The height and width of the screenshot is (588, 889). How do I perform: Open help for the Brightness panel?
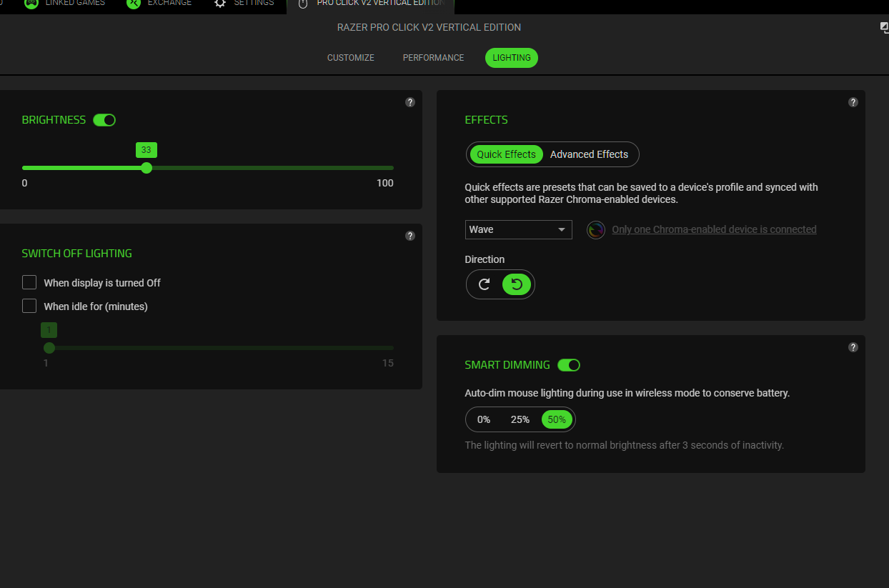(x=410, y=102)
